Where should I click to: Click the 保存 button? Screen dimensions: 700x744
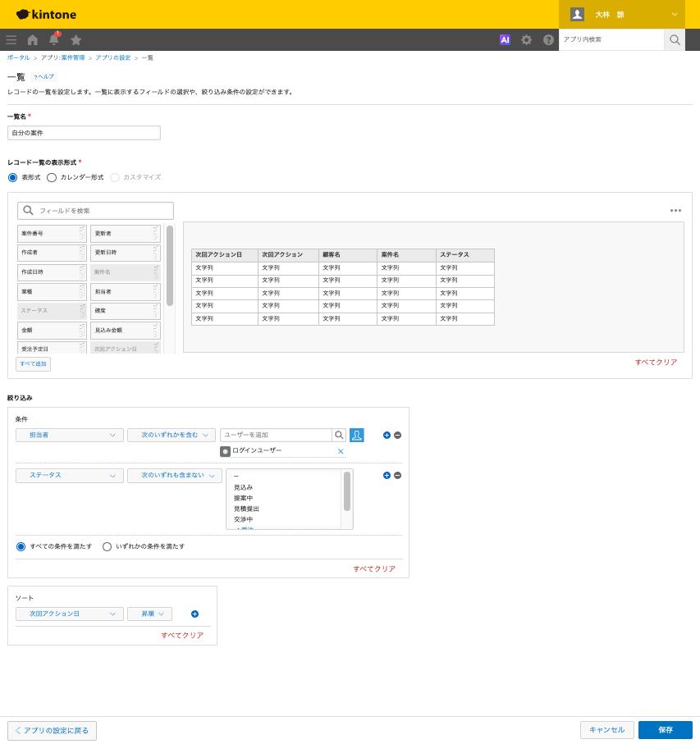665,730
